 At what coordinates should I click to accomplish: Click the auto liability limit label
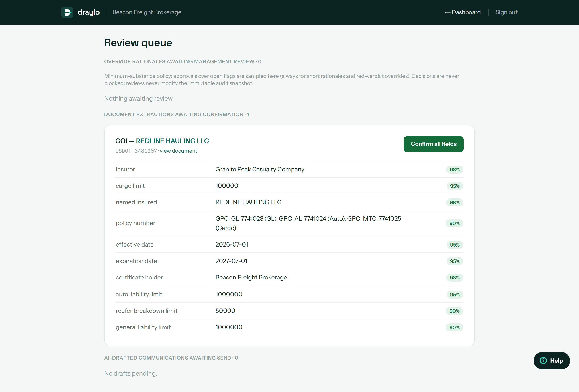139,294
